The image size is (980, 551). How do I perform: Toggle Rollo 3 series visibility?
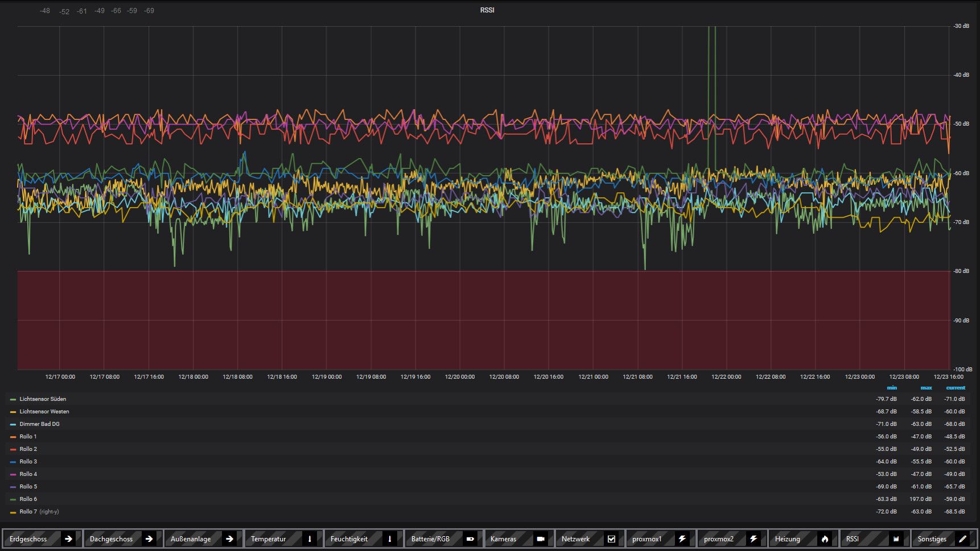28,462
